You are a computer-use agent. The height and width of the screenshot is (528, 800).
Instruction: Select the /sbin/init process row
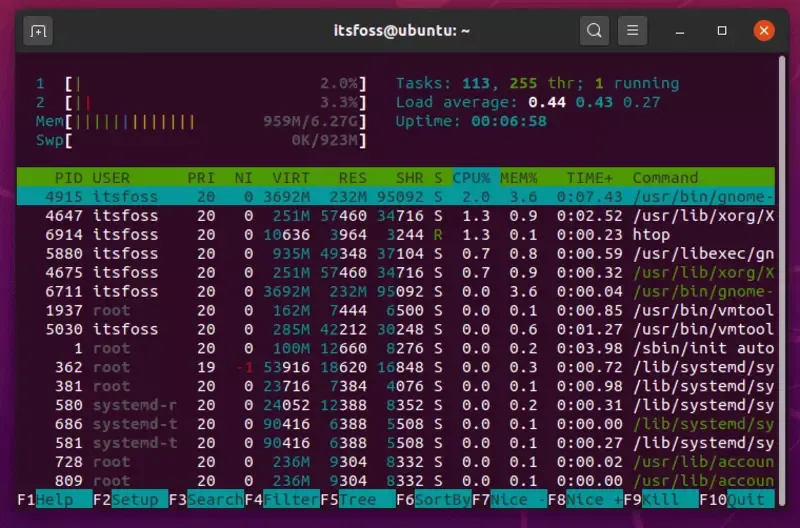pyautogui.click(x=400, y=348)
